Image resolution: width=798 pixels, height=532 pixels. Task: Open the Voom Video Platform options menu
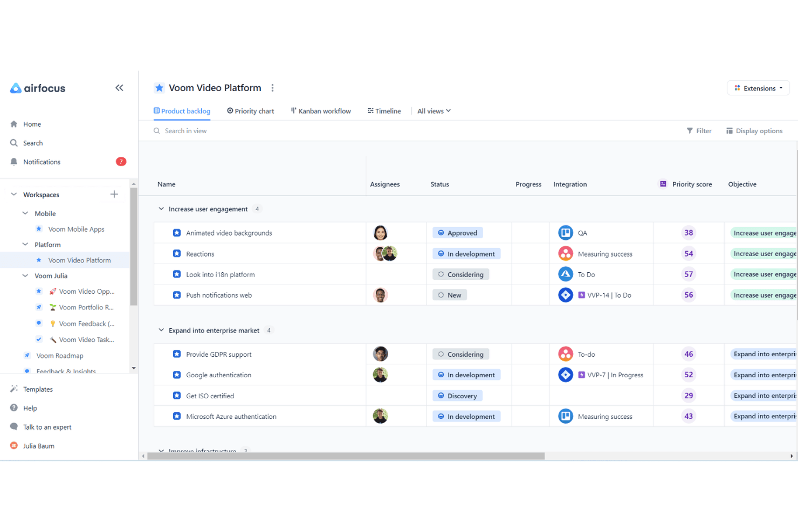point(272,88)
